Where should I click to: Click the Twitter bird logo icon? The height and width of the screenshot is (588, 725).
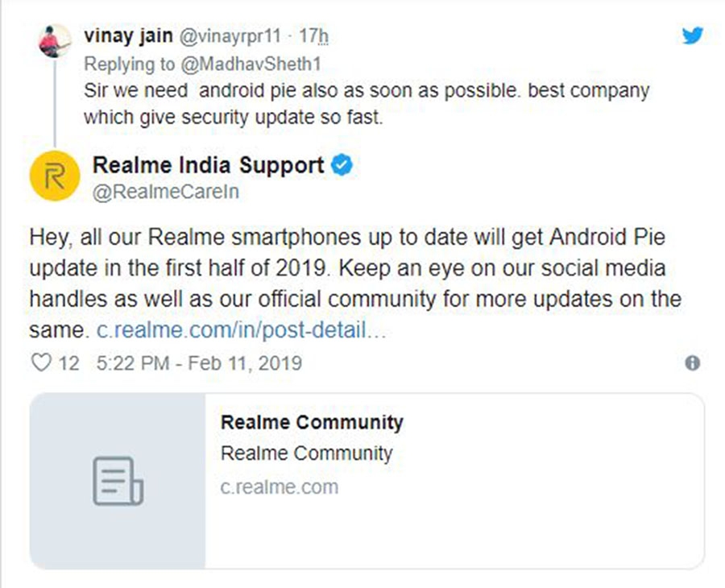[692, 35]
